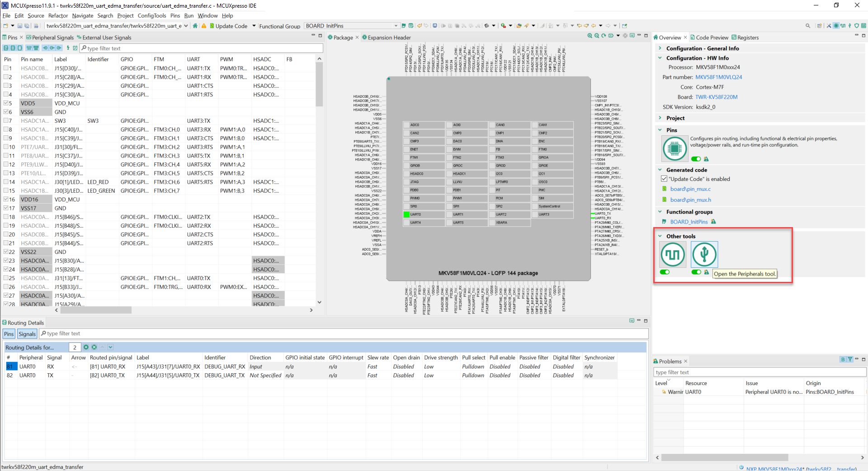Select Signals view in Routing Details
Image resolution: width=868 pixels, height=471 pixels.
coord(27,334)
